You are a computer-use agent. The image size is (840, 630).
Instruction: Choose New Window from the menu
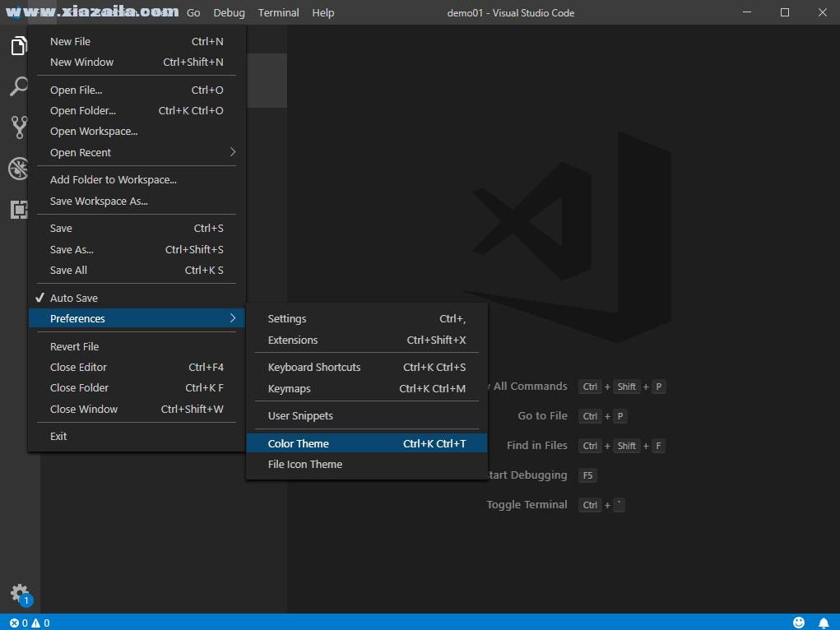click(137, 62)
